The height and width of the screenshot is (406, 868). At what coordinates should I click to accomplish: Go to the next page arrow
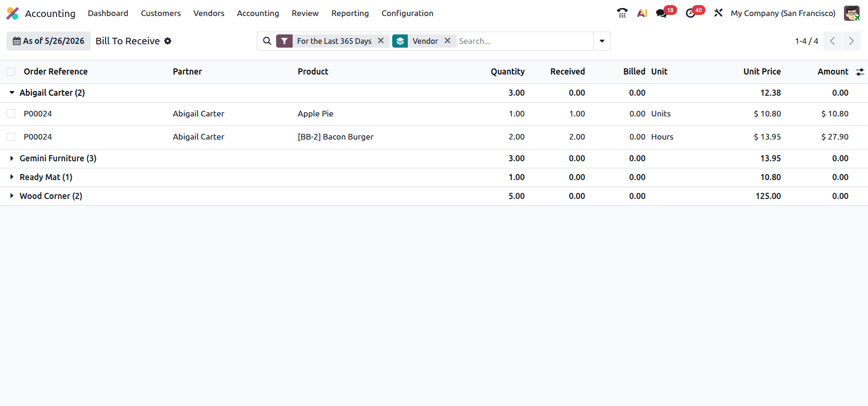pyautogui.click(x=851, y=41)
